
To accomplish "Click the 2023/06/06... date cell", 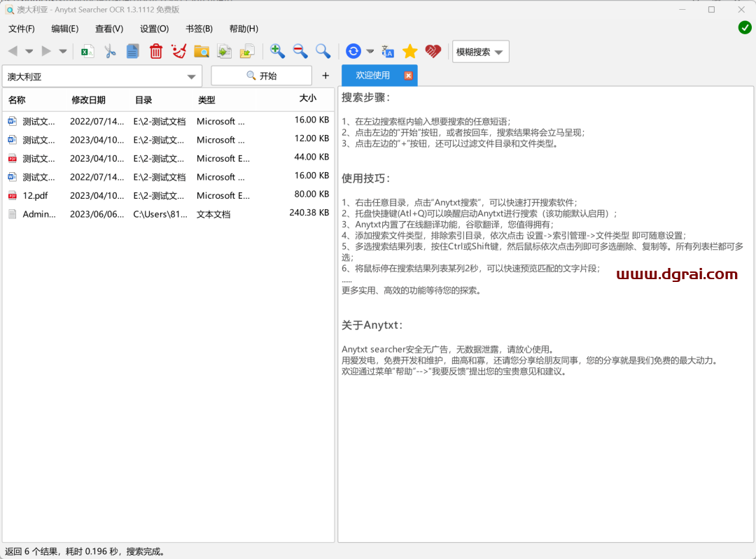I will tap(97, 215).
